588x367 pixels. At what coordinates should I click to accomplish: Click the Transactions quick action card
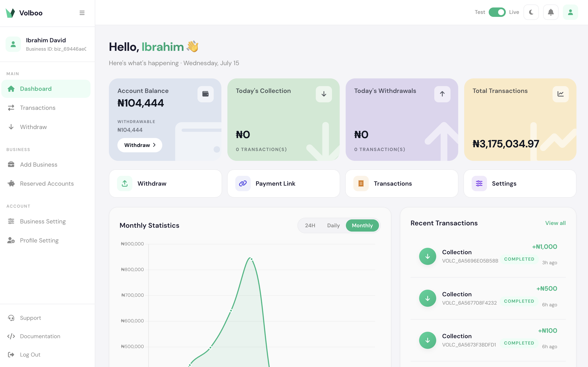click(x=402, y=183)
